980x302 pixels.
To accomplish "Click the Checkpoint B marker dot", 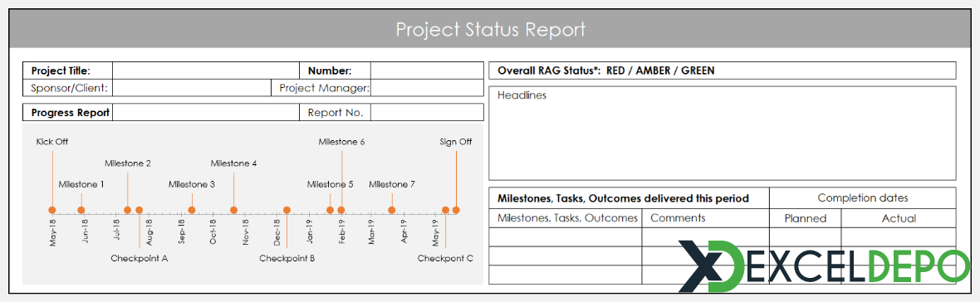I will 287,210.
